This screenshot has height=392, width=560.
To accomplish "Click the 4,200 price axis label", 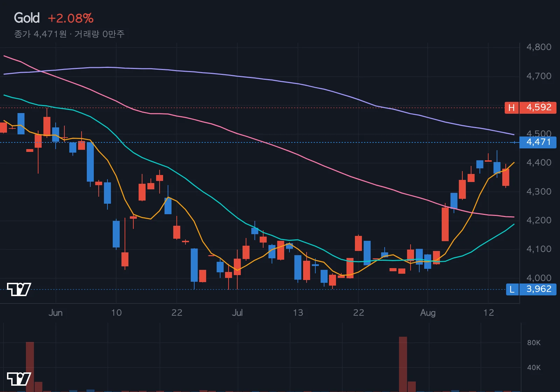I will [x=539, y=220].
